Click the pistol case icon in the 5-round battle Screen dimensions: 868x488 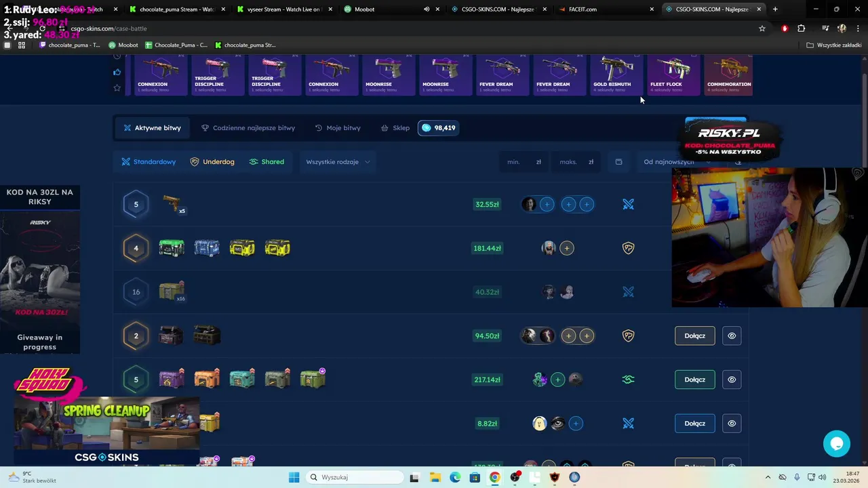[173, 203]
